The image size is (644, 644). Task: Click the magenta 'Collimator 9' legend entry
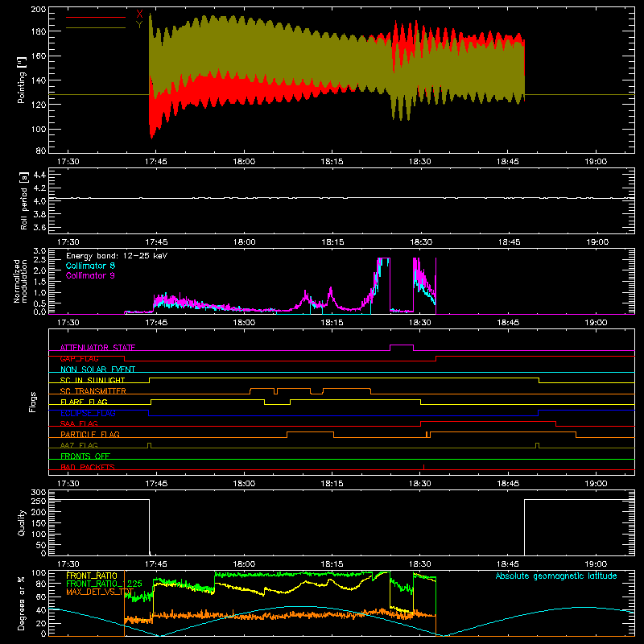90,275
